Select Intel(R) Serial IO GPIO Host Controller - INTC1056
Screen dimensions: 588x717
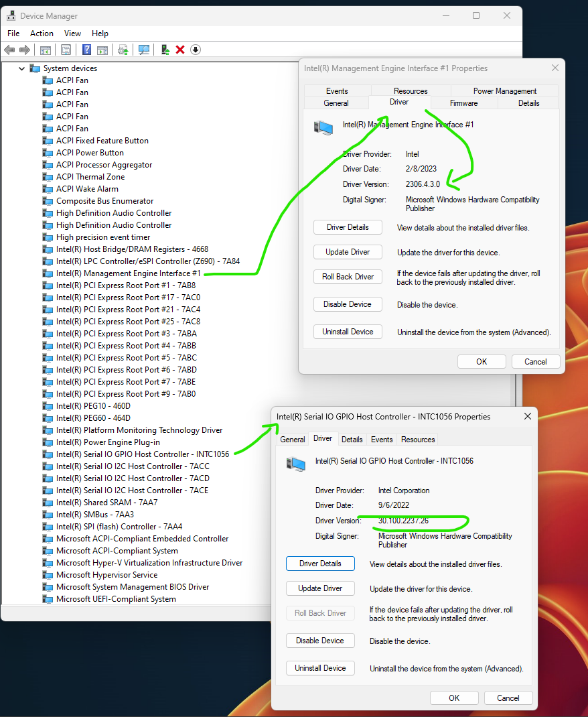(x=143, y=454)
